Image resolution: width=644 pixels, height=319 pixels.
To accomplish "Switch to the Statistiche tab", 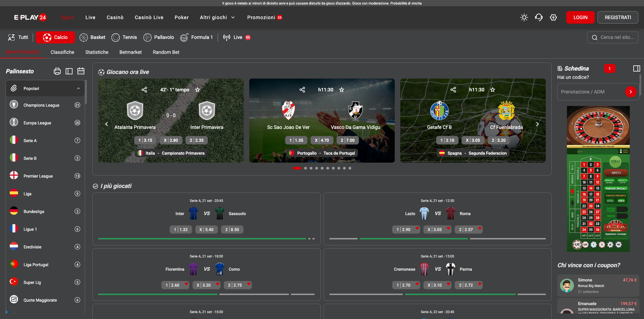I will (x=97, y=52).
